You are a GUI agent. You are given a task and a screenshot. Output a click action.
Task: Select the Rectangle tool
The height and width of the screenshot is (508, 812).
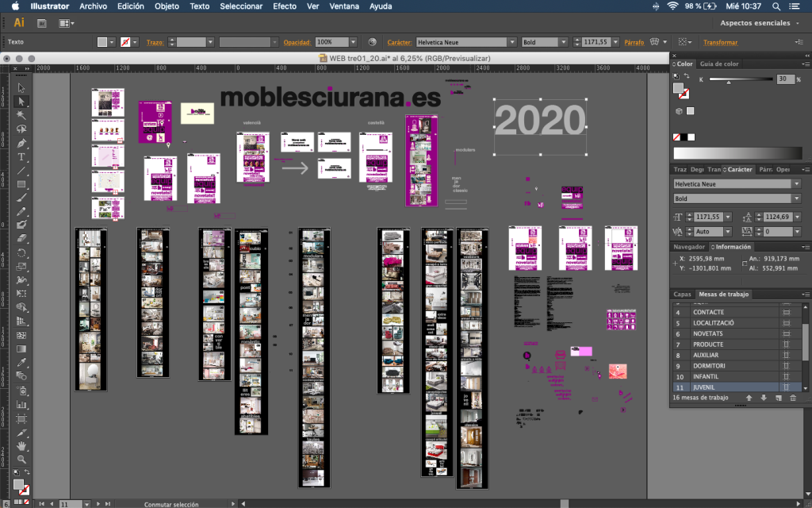point(21,184)
